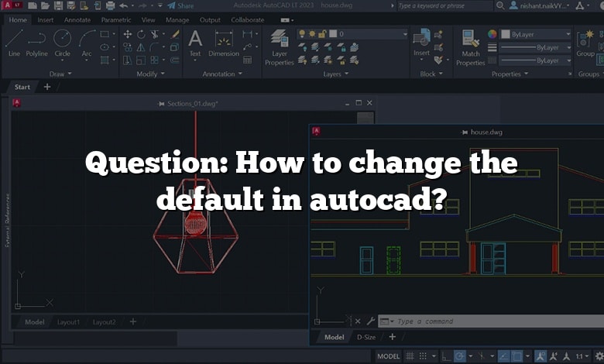Image resolution: width=604 pixels, height=364 pixels.
Task: Click the Scale tool
Action: 141,60
